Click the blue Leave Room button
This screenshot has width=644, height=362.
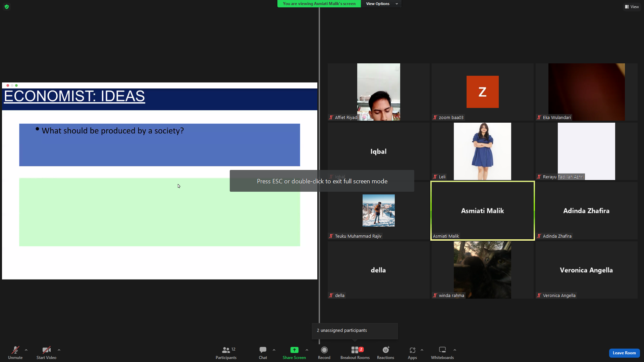tap(624, 353)
